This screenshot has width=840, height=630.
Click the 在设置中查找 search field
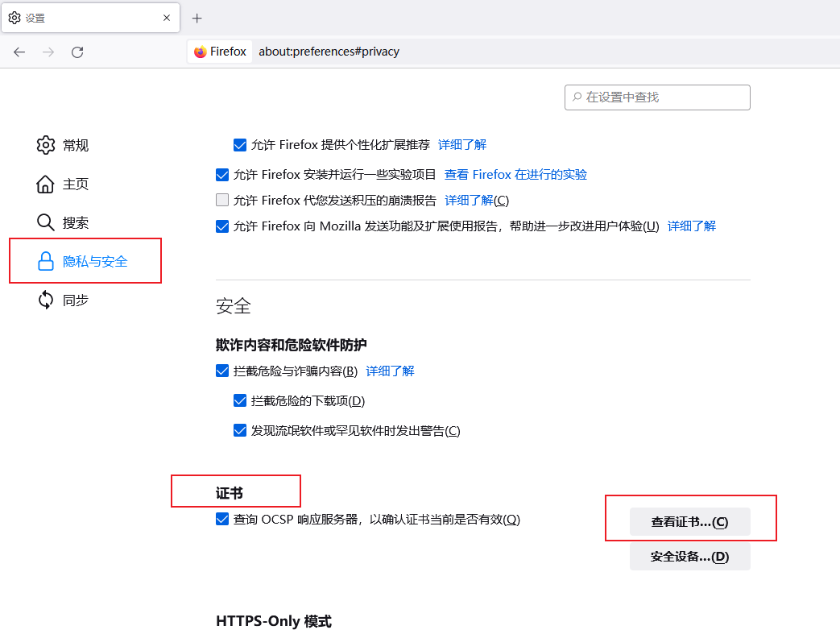click(657, 97)
